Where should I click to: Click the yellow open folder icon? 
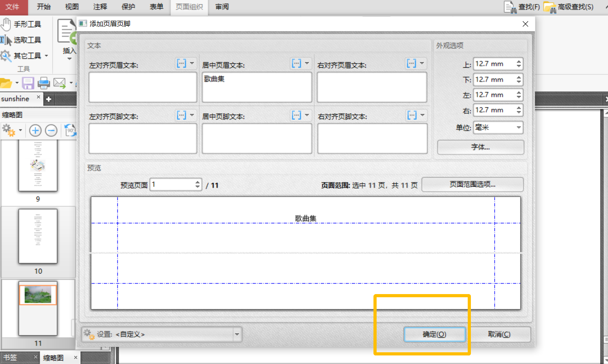coord(5,83)
